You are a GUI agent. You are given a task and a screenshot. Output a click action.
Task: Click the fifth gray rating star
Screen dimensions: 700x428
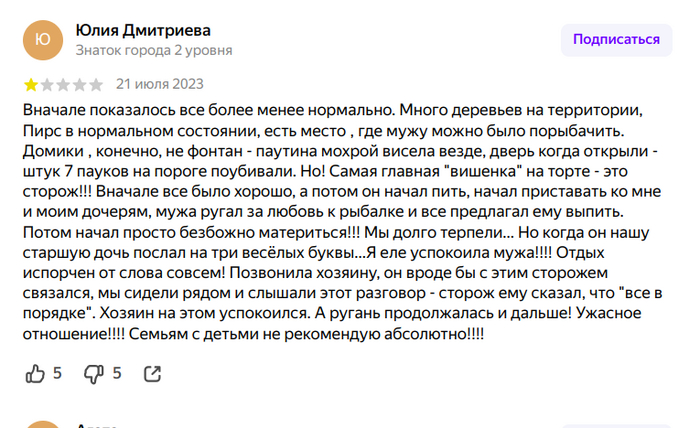pyautogui.click(x=96, y=84)
